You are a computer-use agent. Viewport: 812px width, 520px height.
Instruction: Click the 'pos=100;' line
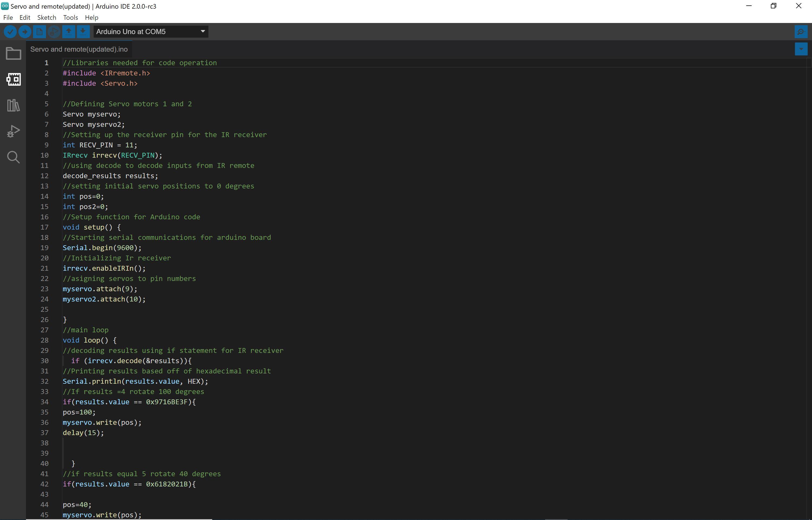pos(79,412)
